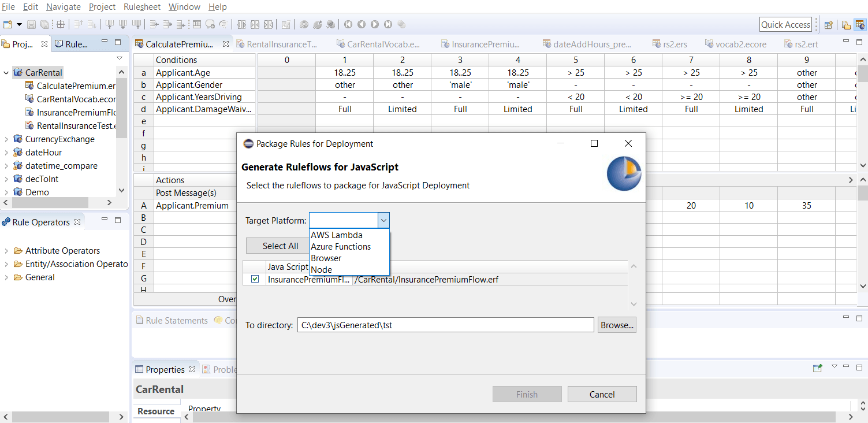Close the CalculatePremium editor tab
The height and width of the screenshot is (423, 868).
[226, 44]
